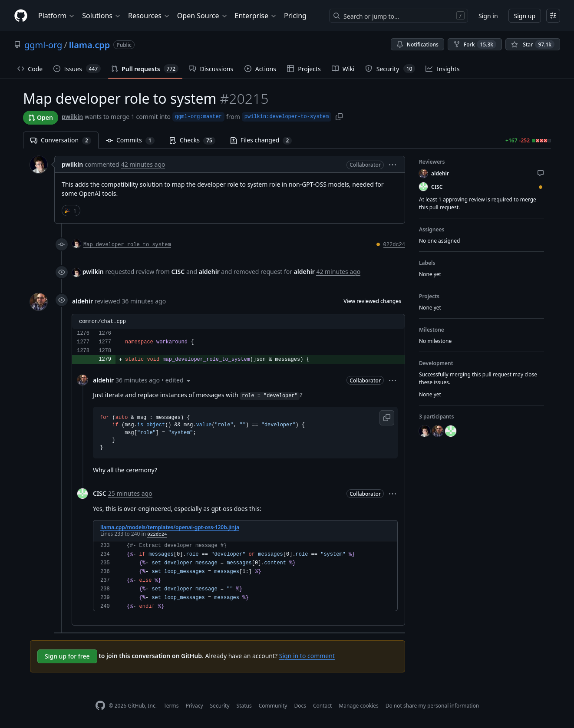Click the Sign in to comment link

point(307,656)
